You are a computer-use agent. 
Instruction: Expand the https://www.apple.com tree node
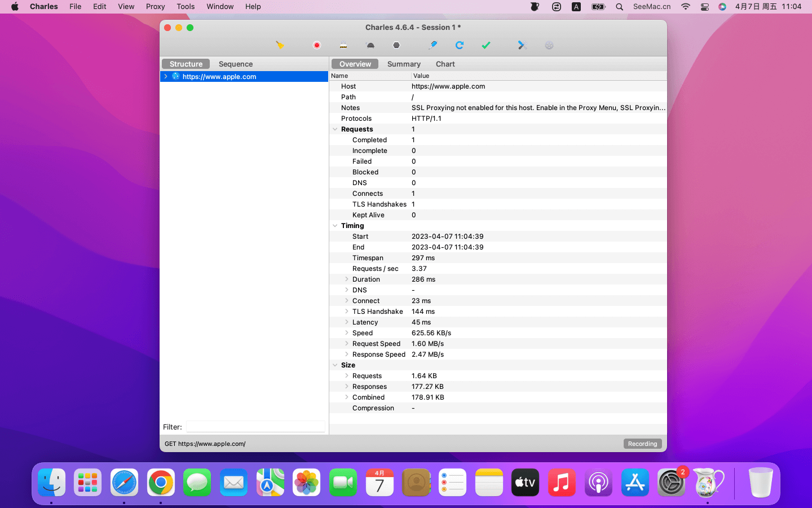(x=166, y=77)
